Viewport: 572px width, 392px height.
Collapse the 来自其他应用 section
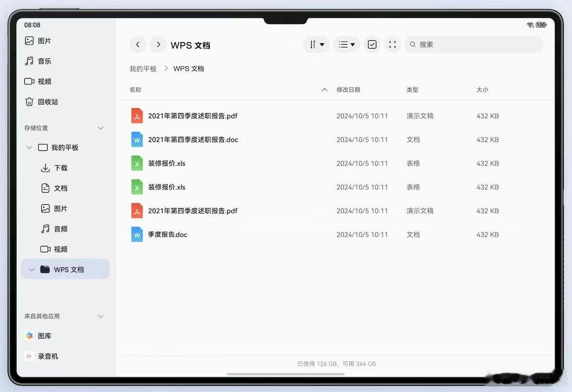tap(101, 316)
